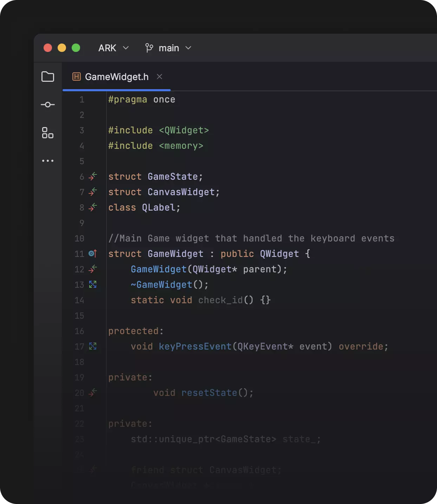Click the gutter icon on line 17
This screenshot has height=504, width=437.
tap(93, 346)
